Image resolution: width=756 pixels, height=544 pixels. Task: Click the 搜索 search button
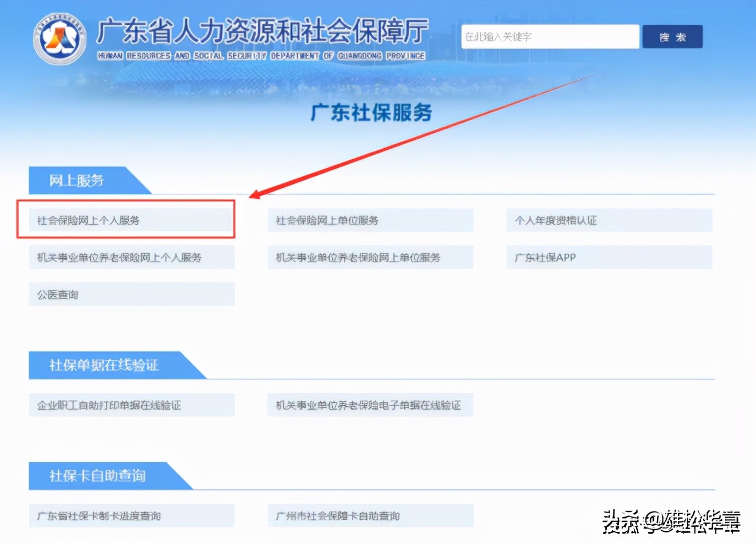[x=672, y=36]
